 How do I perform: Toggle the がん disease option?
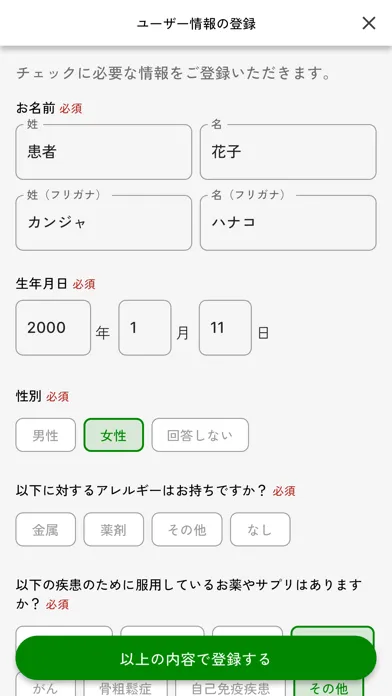46,688
